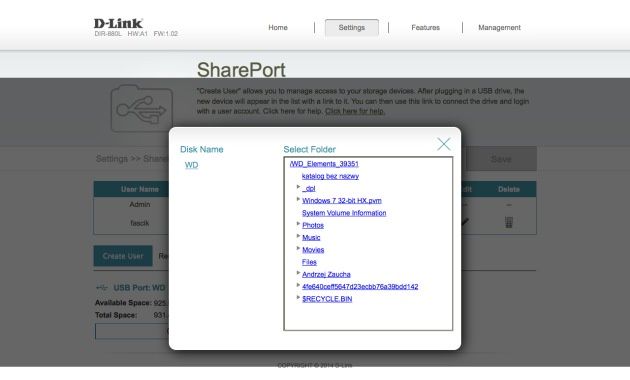Click the SharePort USB drive icon

pyautogui.click(x=141, y=108)
